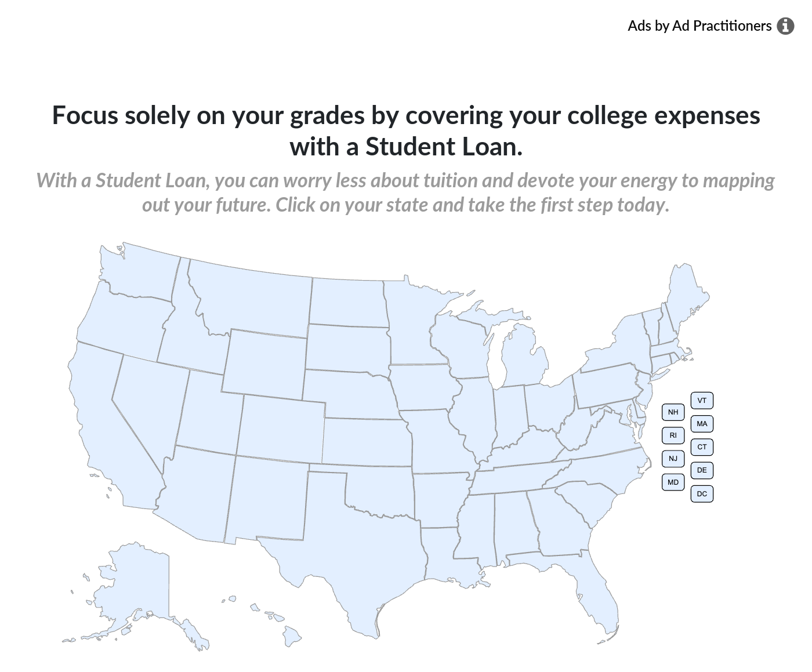Click the info icon next to Ads by Ad Practitioners

pyautogui.click(x=786, y=26)
